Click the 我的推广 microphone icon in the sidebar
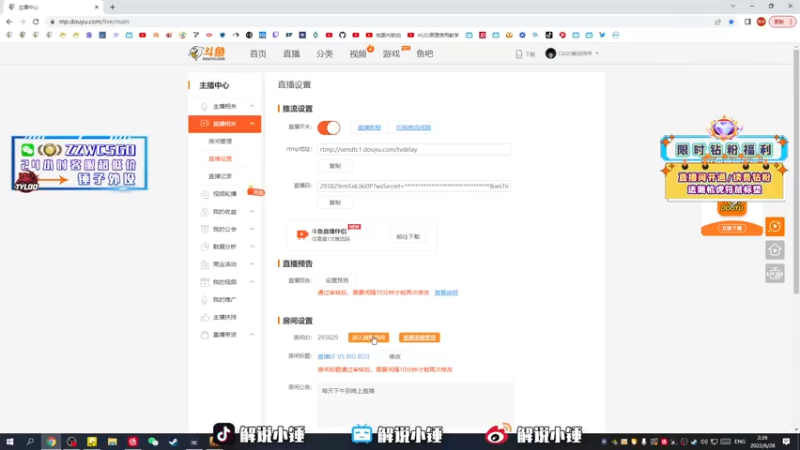The height and width of the screenshot is (450, 800). [x=205, y=299]
